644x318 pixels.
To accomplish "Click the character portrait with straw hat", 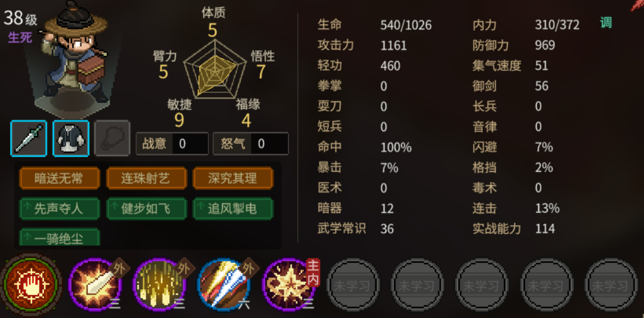I will pyautogui.click(x=74, y=58).
